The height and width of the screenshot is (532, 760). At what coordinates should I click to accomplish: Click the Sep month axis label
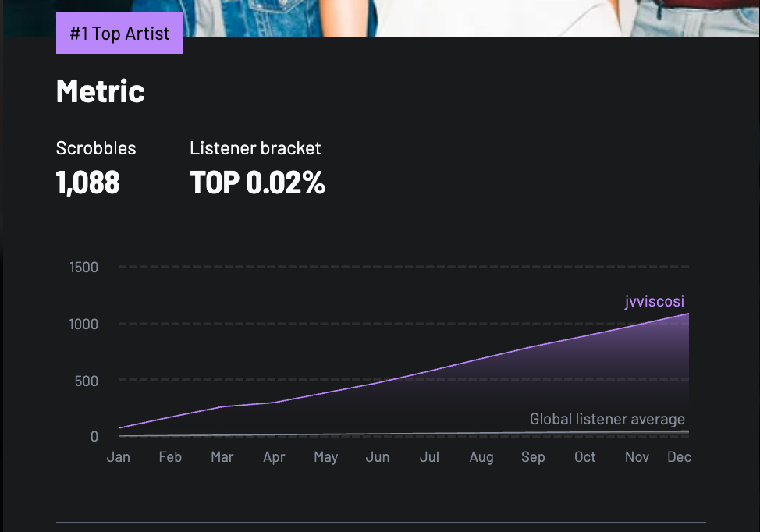pyautogui.click(x=533, y=457)
